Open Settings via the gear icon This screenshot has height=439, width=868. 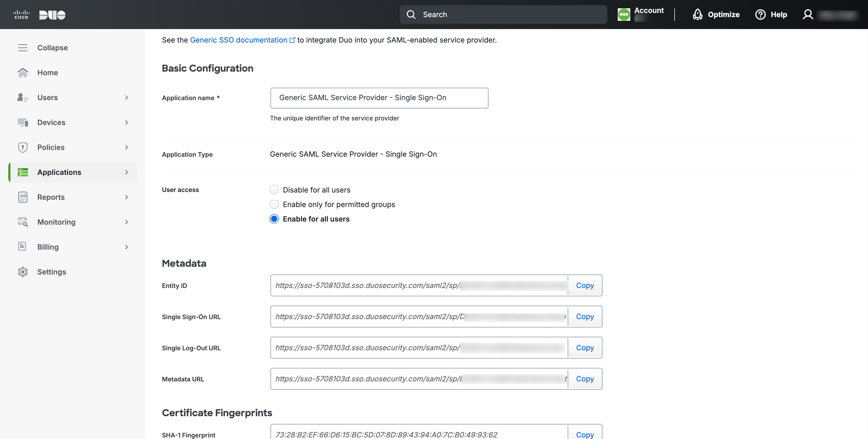click(23, 272)
